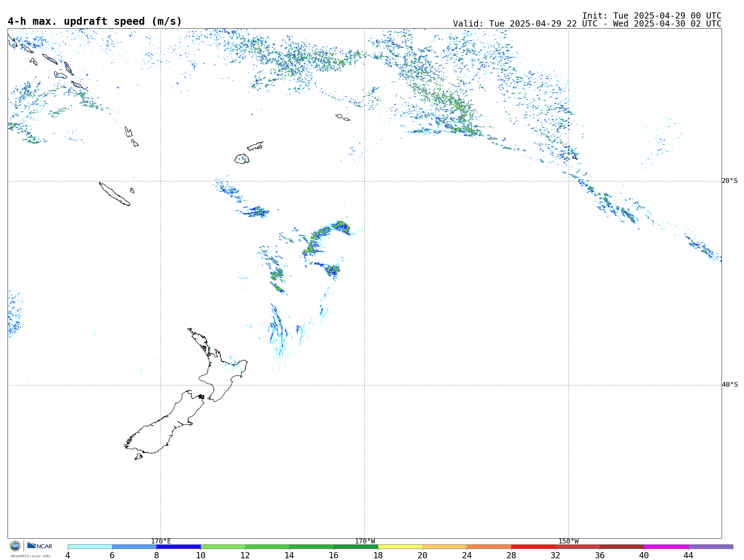The height and width of the screenshot is (560, 744).
Task: Click the colorbar tick label 44
Action: coord(689,556)
